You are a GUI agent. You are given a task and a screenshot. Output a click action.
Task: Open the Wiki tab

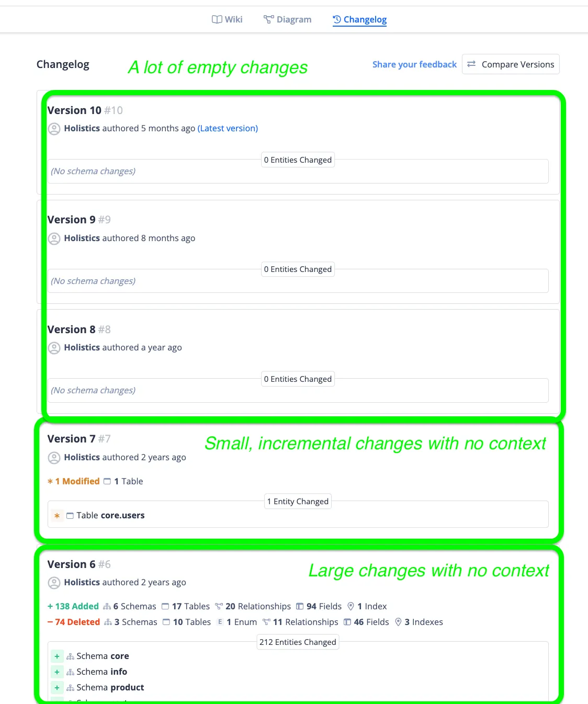pos(227,19)
